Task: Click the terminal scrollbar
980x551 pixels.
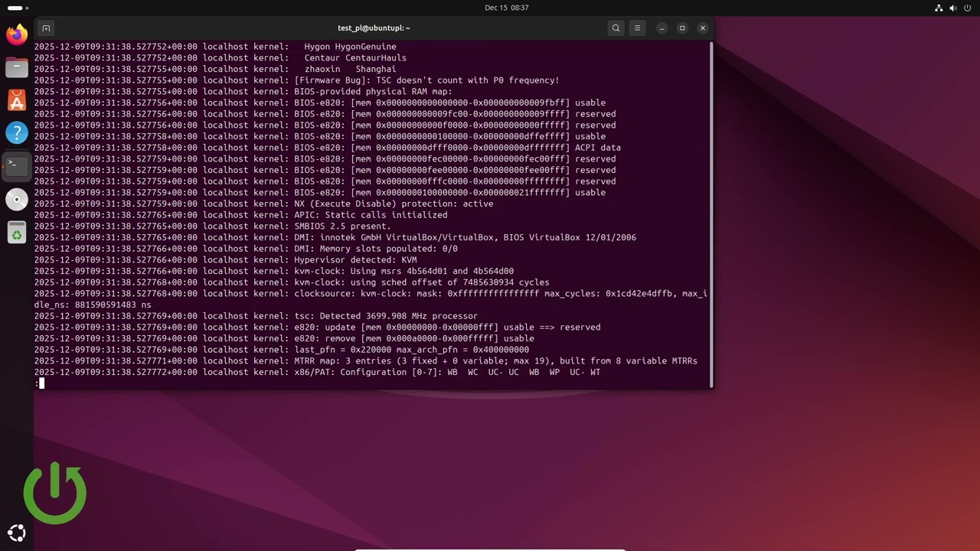Action: [x=711, y=214]
